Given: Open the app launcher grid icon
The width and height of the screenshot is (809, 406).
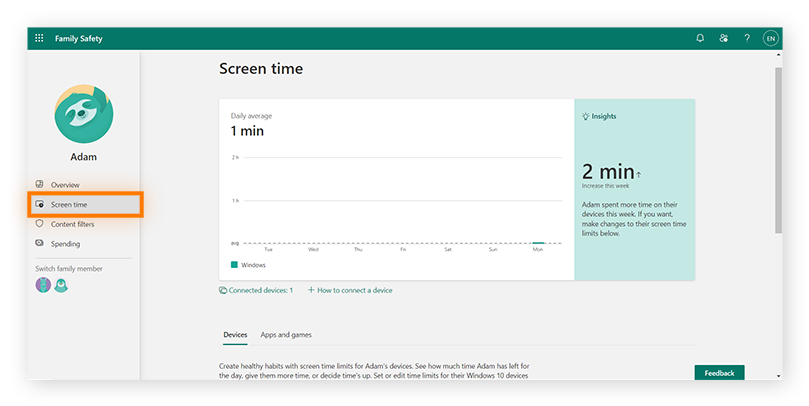Looking at the screenshot, I should 40,38.
